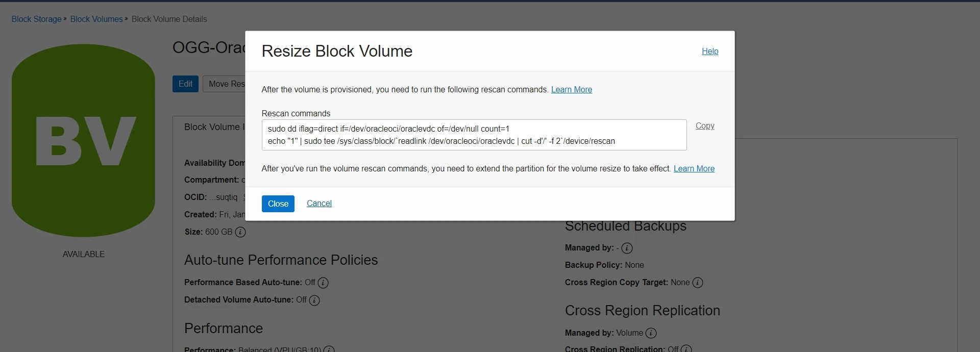The height and width of the screenshot is (352, 980).
Task: Click the Cross Region Replication Off info icon
Action: pyautogui.click(x=686, y=349)
